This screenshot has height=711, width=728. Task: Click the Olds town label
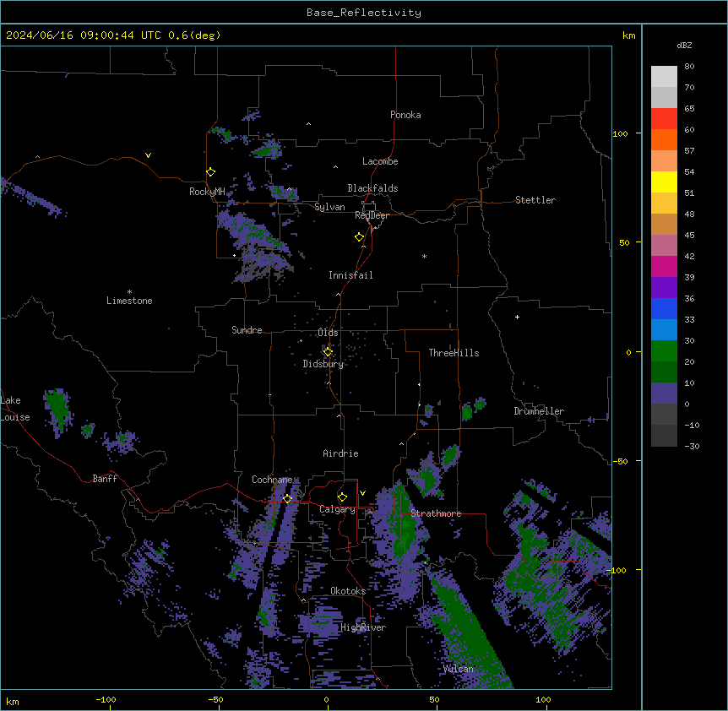pos(328,333)
